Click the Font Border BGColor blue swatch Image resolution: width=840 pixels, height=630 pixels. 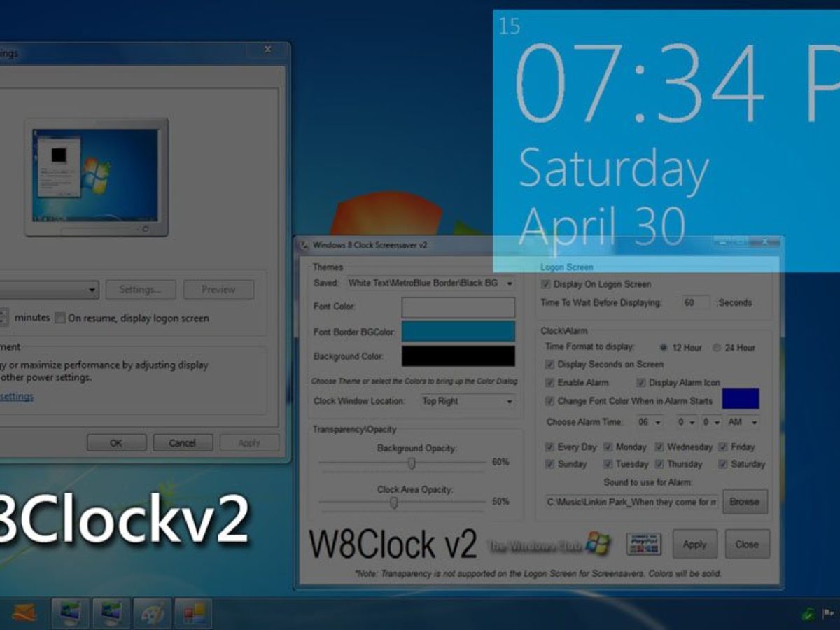point(458,332)
